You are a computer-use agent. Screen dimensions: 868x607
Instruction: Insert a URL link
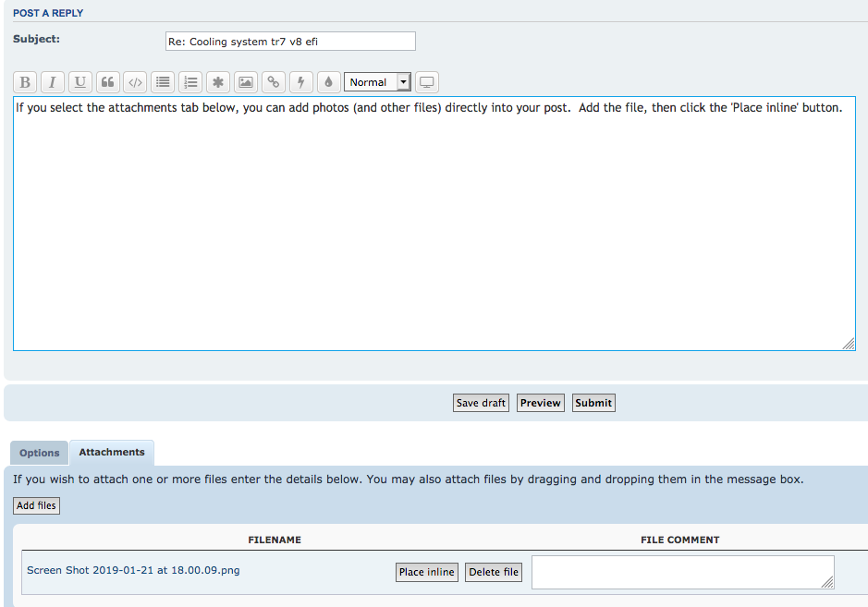[x=273, y=82]
